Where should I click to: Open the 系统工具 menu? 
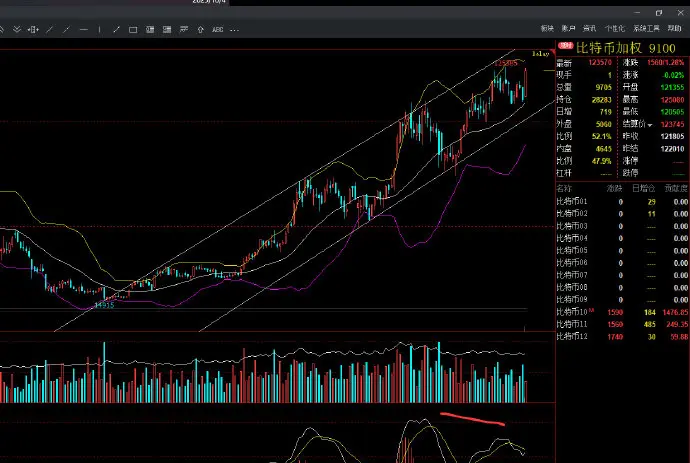[646, 28]
